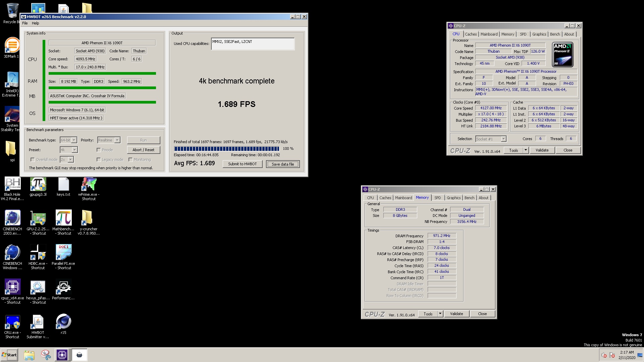
Task: Launch CRU.exe shortcut icon
Action: [x=12, y=326]
